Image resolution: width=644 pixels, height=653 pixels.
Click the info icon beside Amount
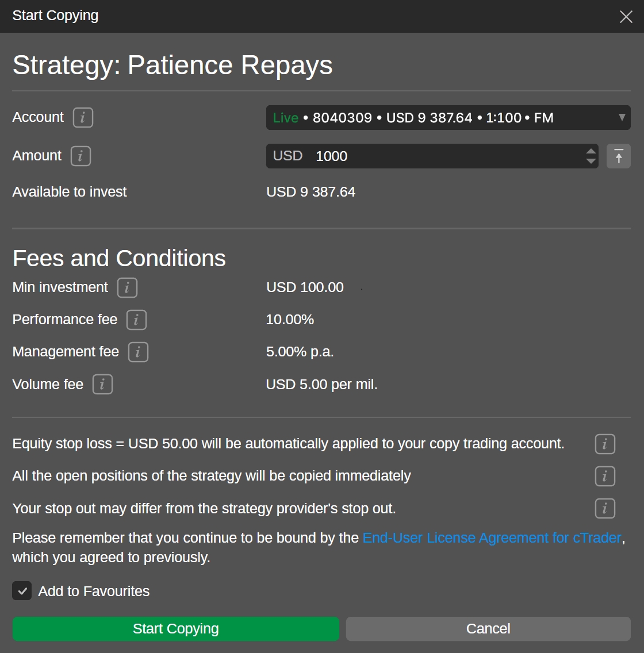pos(80,156)
